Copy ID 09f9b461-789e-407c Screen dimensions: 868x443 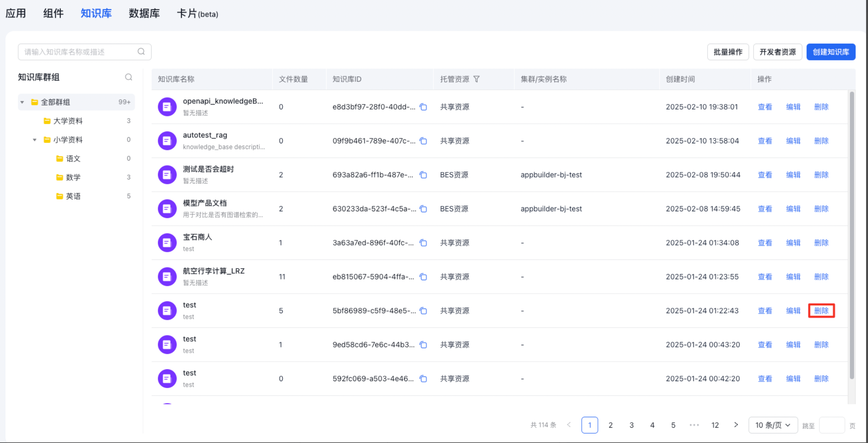click(x=423, y=141)
